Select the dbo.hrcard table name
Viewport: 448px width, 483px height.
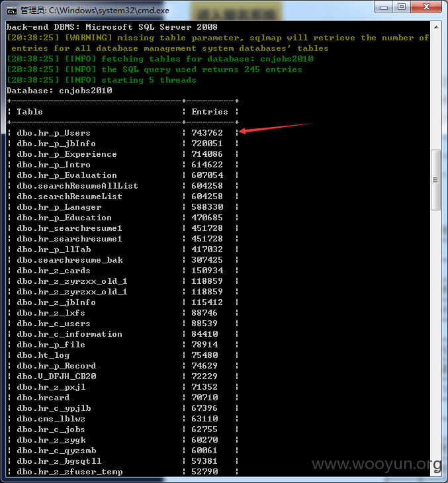[x=43, y=398]
